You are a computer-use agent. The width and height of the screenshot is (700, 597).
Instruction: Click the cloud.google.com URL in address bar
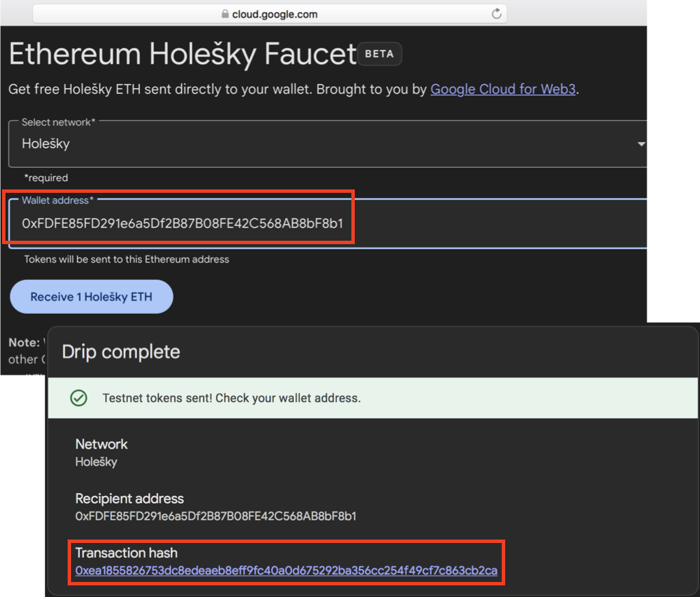274,14
